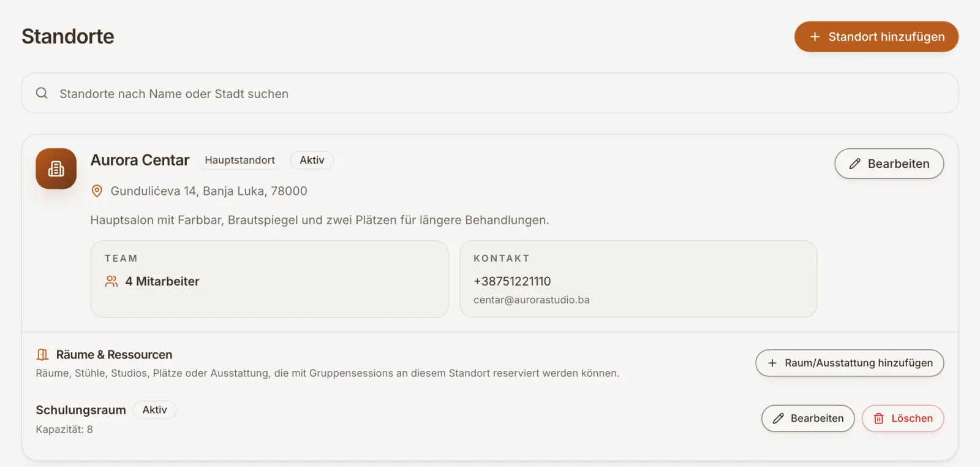Screen dimensions: 980x467
Task: Click Raum/Ausstattung hinzufügen button
Action: (x=850, y=363)
